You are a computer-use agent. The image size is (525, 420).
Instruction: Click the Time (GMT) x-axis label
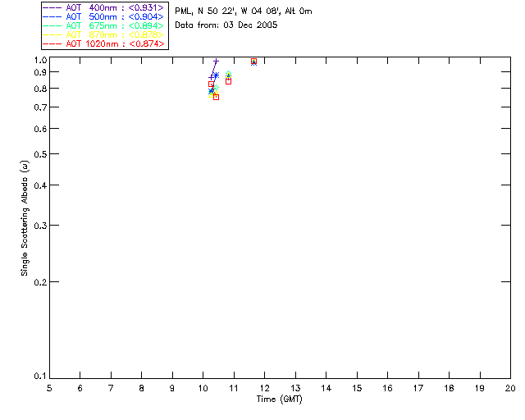(280, 398)
